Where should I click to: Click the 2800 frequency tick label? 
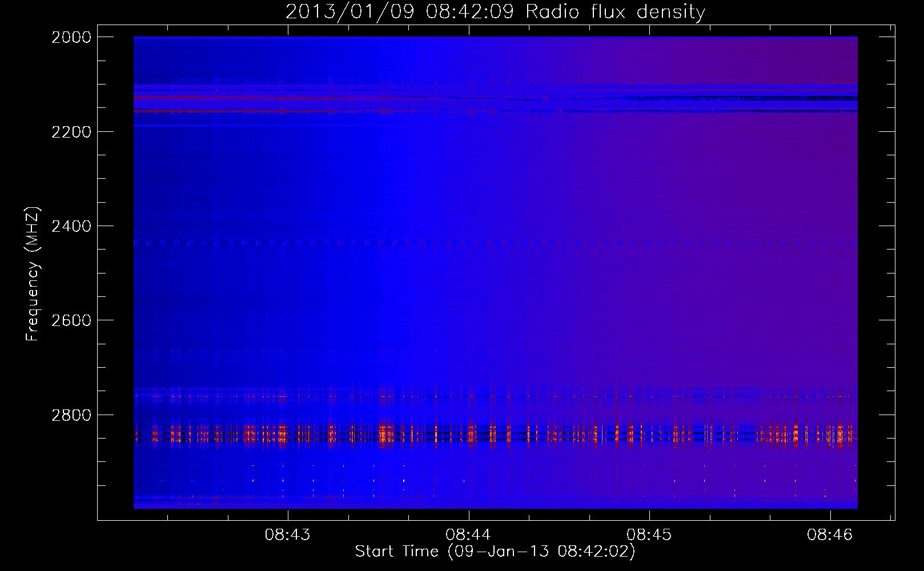click(71, 415)
